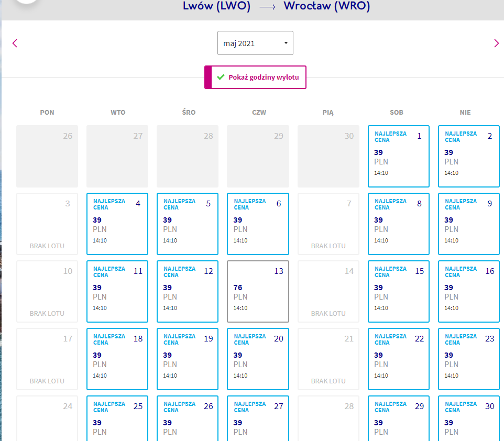Image resolution: width=504 pixels, height=441 pixels.
Task: Pick the May 23 flight tile
Action: click(x=469, y=359)
